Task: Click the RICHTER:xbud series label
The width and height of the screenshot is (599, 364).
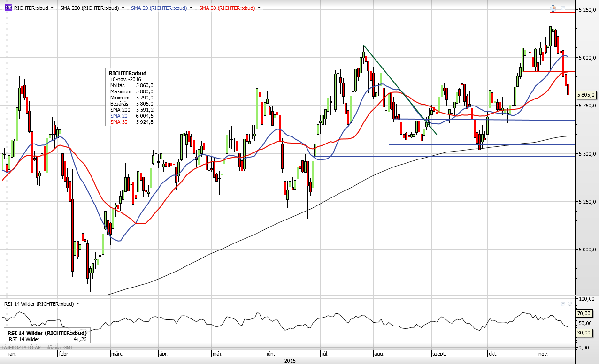Action: pos(31,8)
